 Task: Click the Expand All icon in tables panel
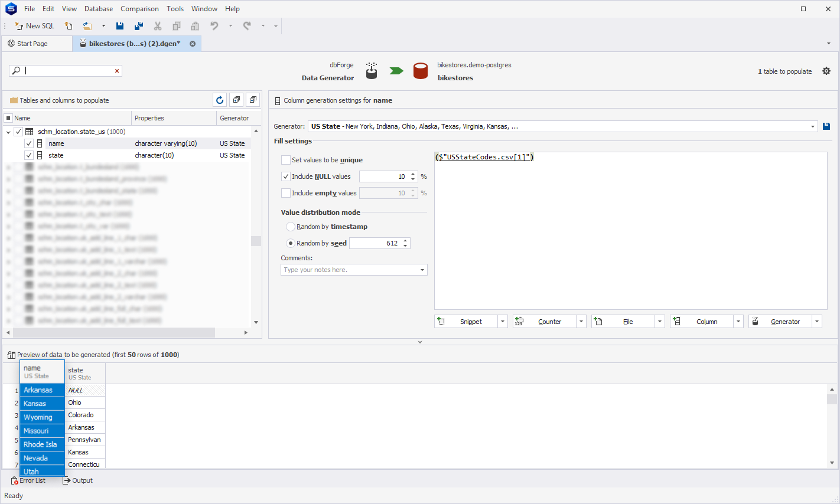[236, 100]
